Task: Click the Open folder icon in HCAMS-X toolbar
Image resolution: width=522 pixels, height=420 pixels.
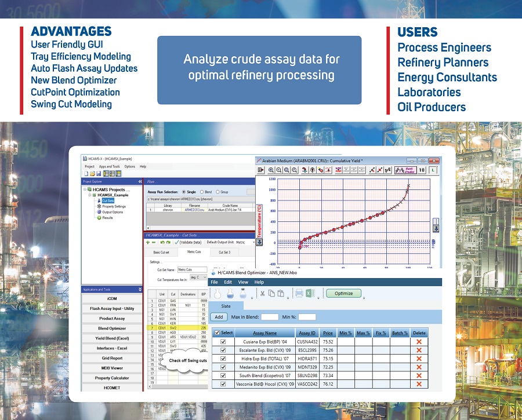Action: 92,174
